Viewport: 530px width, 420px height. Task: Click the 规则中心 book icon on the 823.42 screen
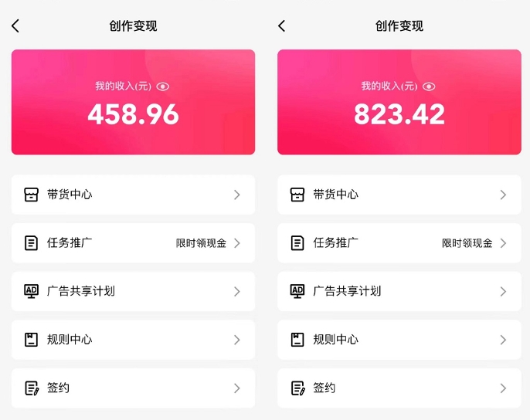click(x=297, y=340)
